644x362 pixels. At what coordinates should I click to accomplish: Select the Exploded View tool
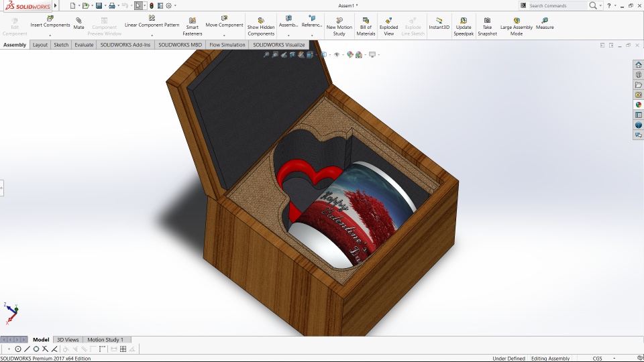click(x=388, y=21)
